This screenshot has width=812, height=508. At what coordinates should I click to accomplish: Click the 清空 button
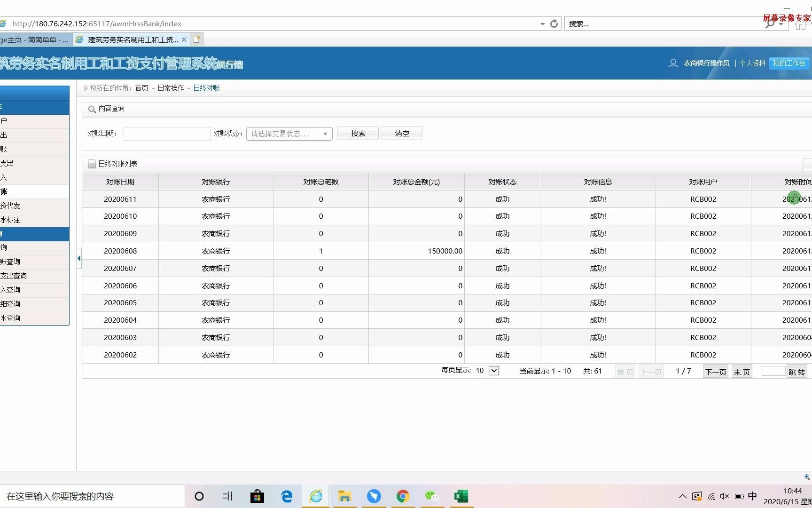pos(401,134)
